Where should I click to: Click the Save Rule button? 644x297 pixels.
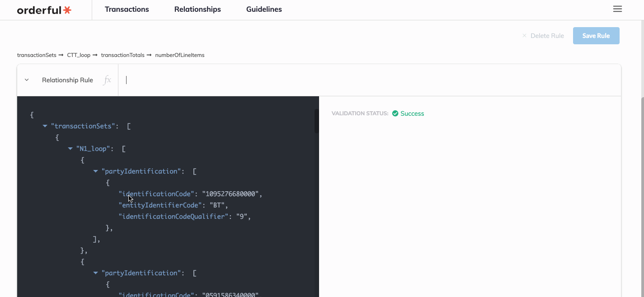(x=596, y=35)
